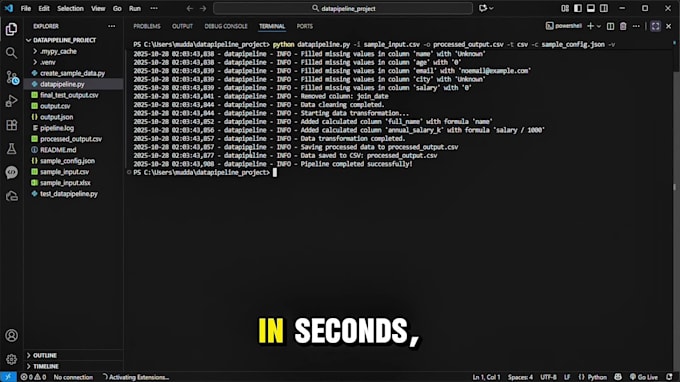Switch to the Ports tab
The image size is (680, 382).
(x=304, y=26)
